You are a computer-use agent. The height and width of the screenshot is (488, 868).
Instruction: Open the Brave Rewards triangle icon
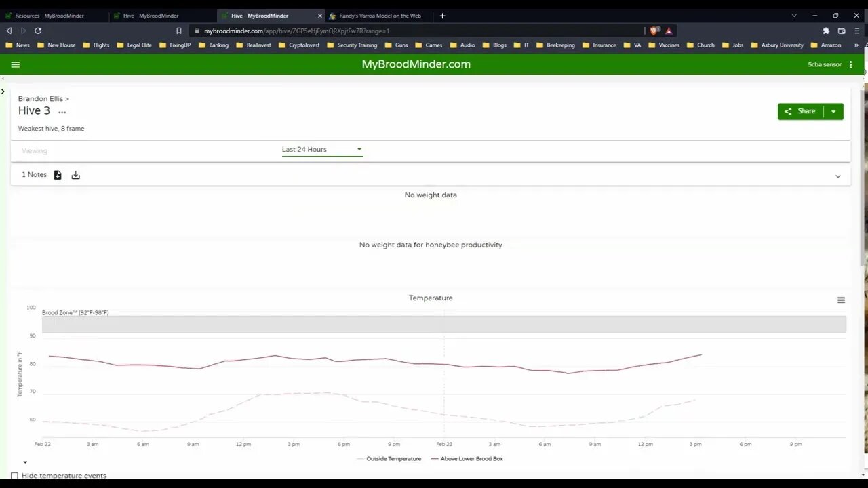point(668,30)
